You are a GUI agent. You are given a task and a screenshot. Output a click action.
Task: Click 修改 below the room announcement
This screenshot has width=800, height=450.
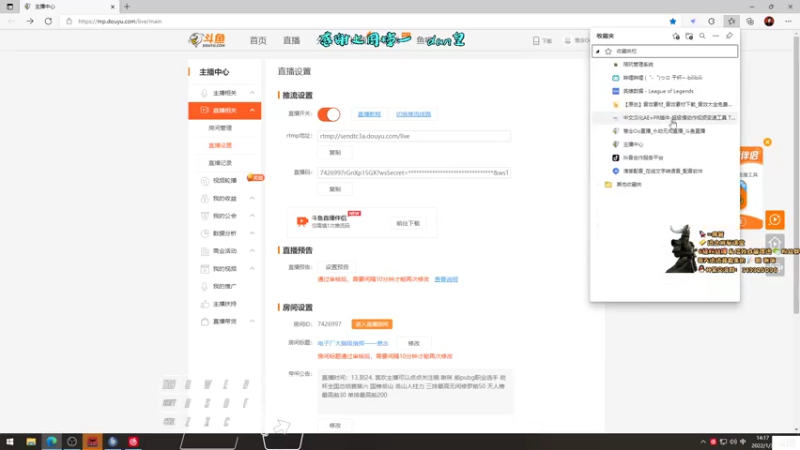(335, 425)
